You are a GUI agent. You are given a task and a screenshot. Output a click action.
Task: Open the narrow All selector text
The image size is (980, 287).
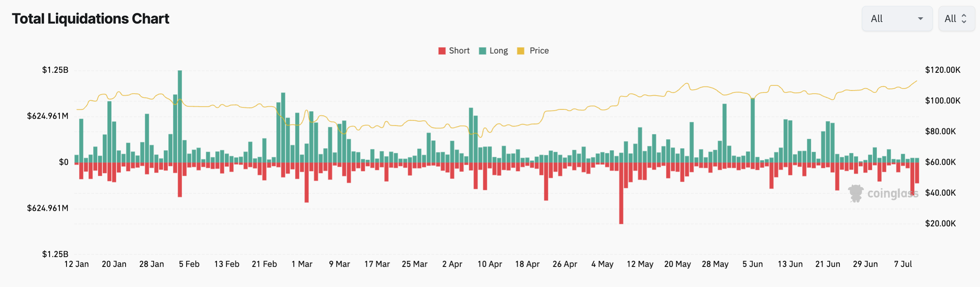[950, 18]
